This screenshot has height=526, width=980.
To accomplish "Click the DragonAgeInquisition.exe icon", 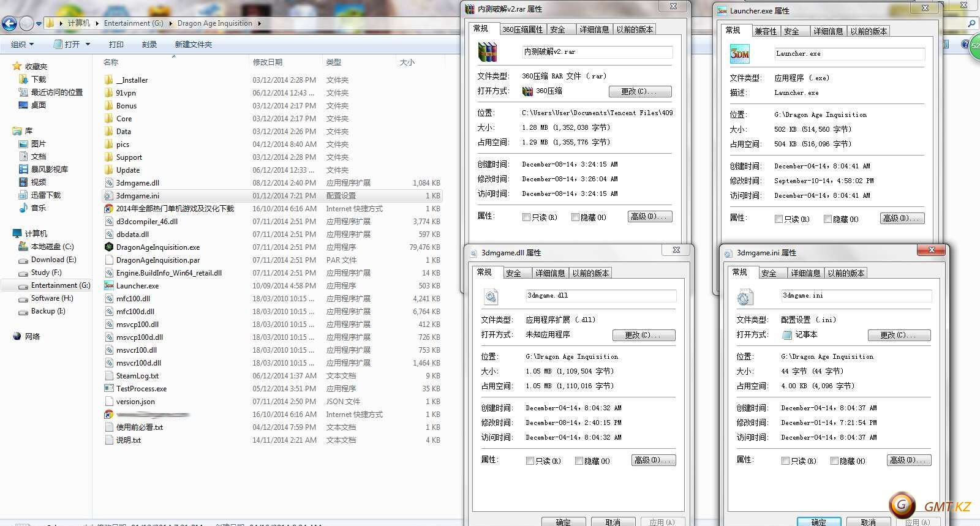I will pyautogui.click(x=109, y=247).
